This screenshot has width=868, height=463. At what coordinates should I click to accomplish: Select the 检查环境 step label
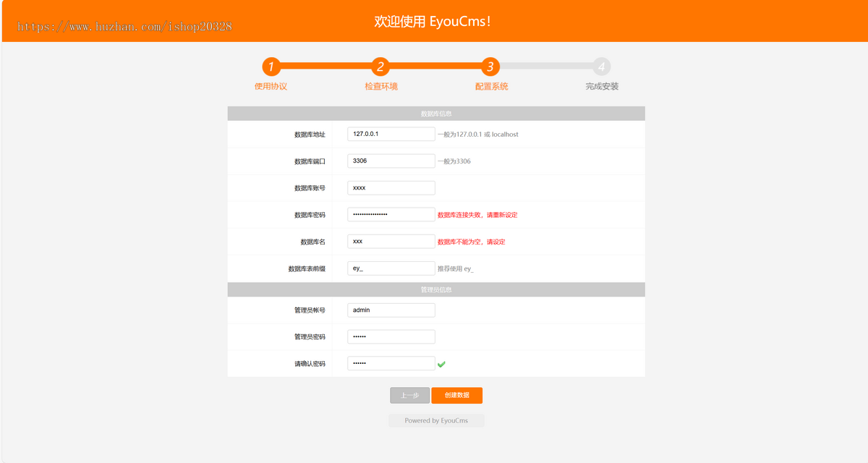381,86
